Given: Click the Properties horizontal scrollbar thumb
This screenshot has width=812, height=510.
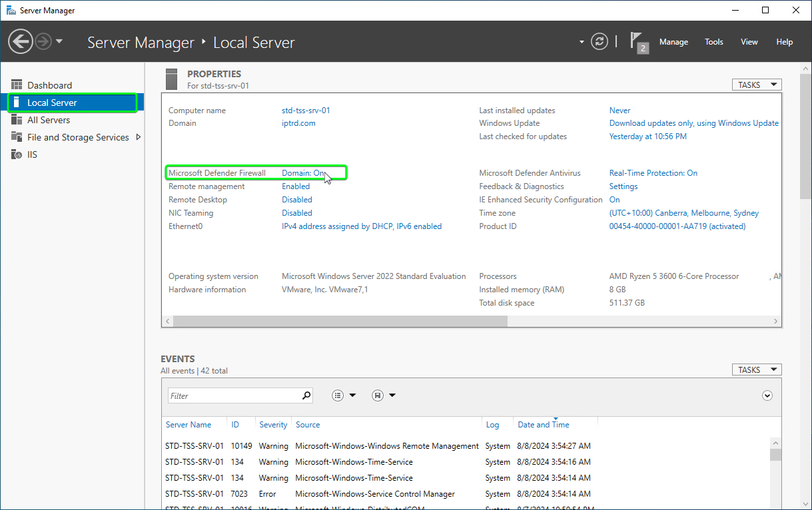Looking at the screenshot, I should [x=340, y=322].
